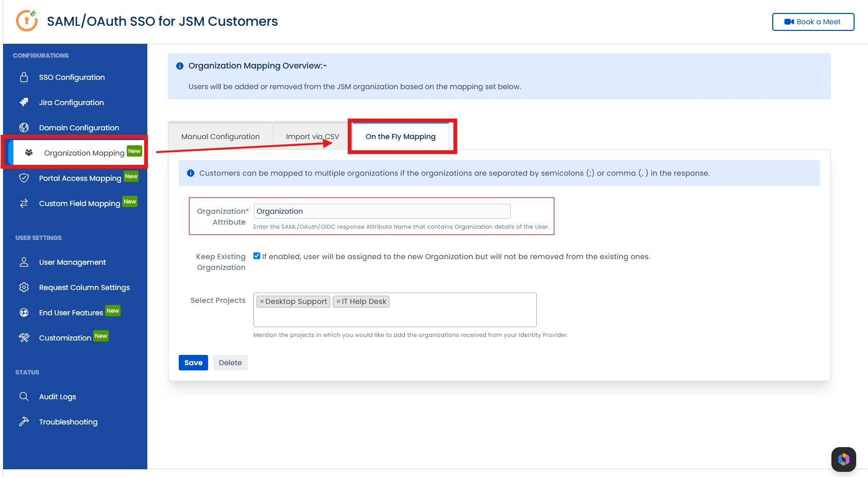Viewport: 868px width, 477px height.
Task: Click the info icon beside Customers can be mapped
Action: coord(191,173)
